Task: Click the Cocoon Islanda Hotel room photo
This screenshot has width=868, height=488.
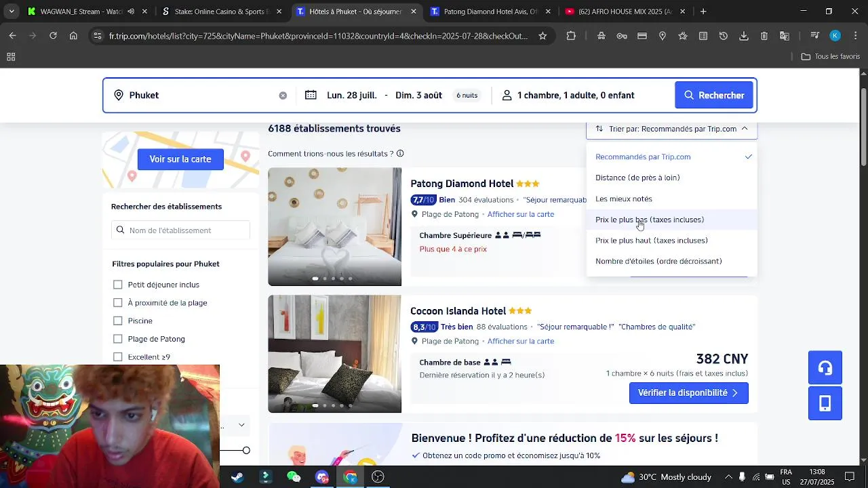Action: (x=334, y=354)
